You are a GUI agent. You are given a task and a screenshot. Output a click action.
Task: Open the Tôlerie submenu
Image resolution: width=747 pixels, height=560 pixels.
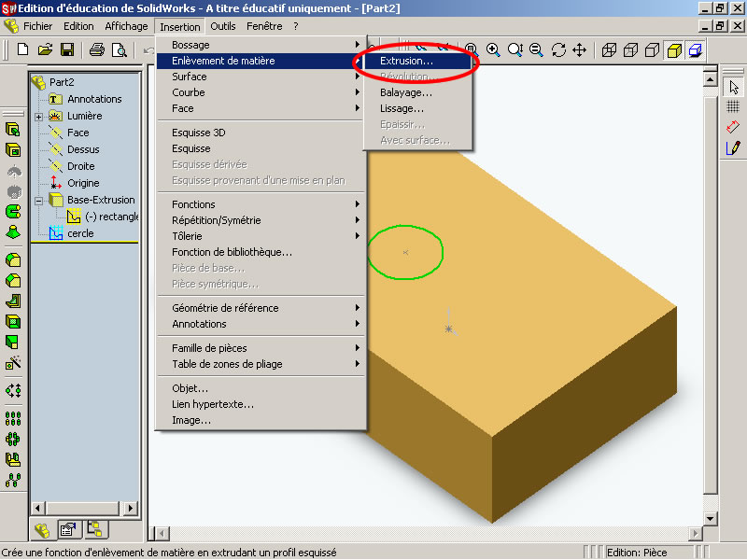click(x=261, y=236)
